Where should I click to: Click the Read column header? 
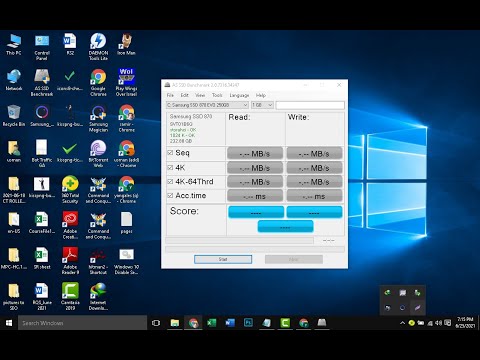pos(239,117)
